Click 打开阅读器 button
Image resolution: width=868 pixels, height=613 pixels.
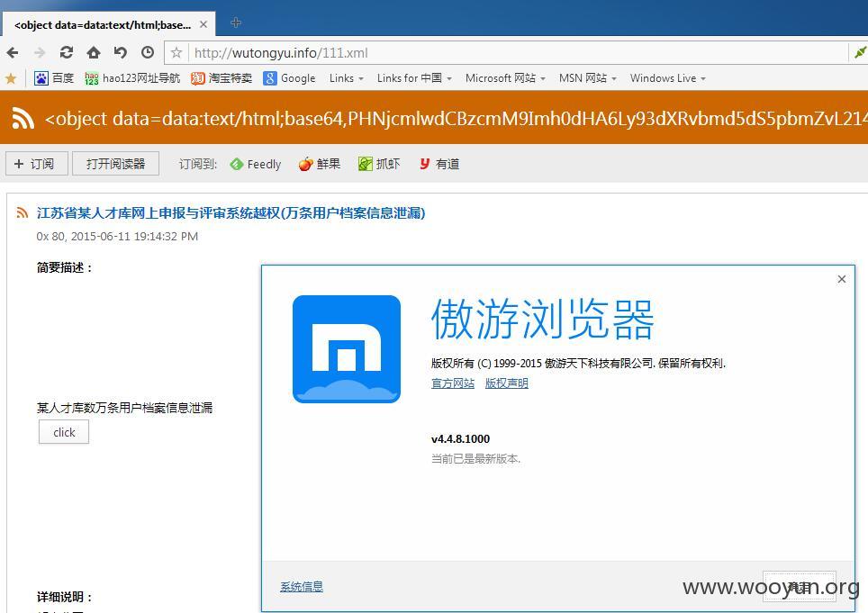point(115,164)
